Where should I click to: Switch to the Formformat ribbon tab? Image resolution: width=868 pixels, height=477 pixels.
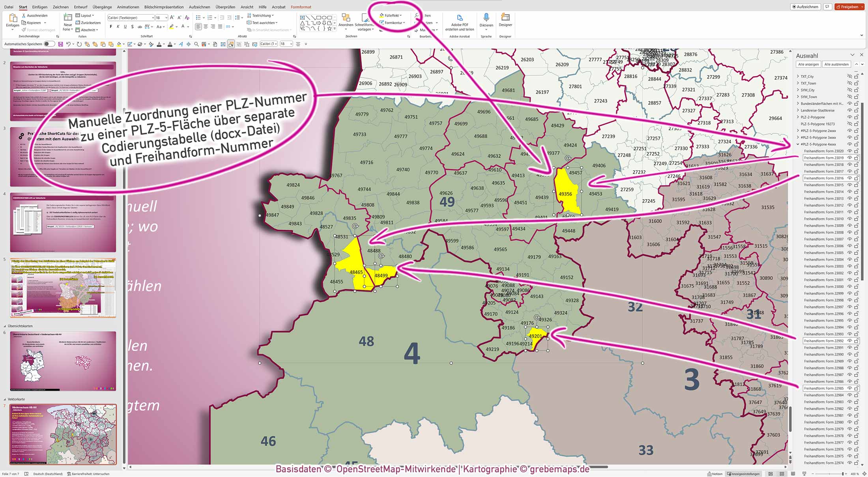coord(301,7)
